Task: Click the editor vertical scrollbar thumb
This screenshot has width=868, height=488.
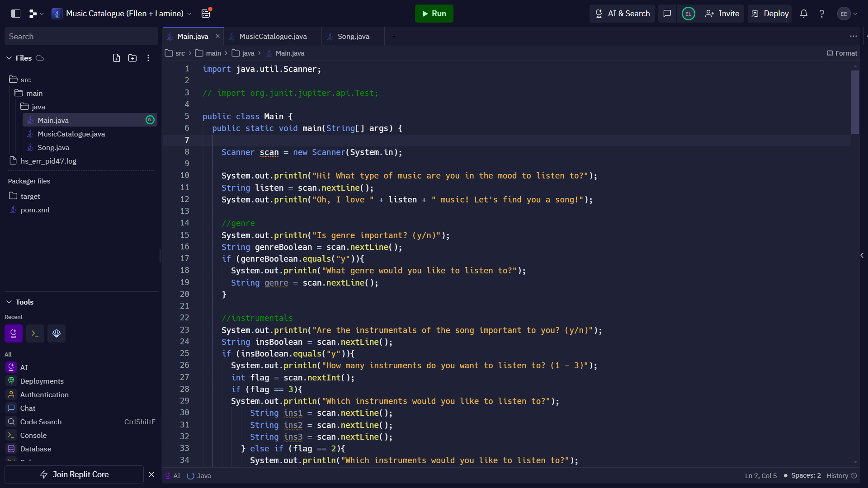Action: 855,102
